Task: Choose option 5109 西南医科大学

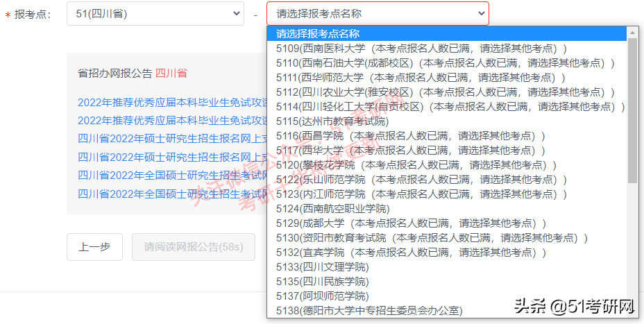Action: 447,49
